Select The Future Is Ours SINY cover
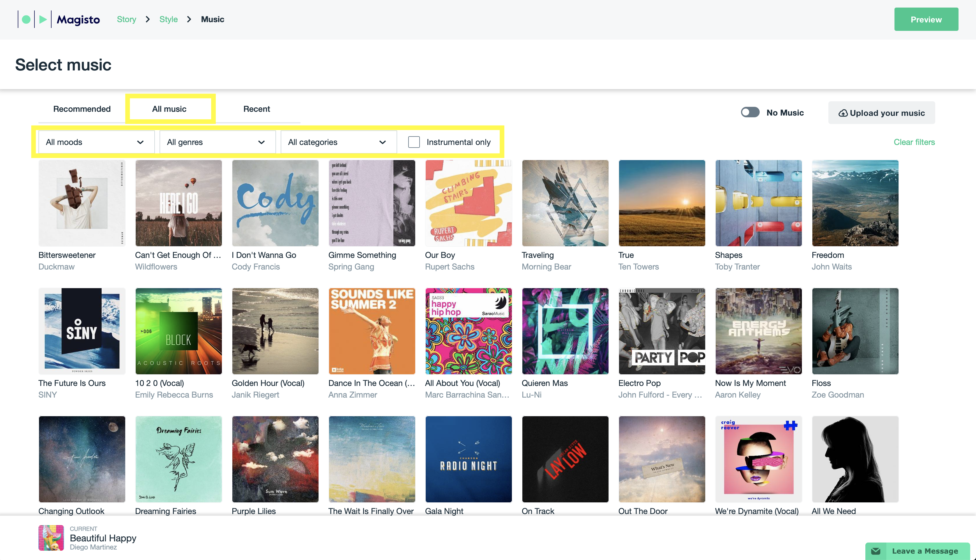Viewport: 976px width, 560px height. click(x=82, y=331)
